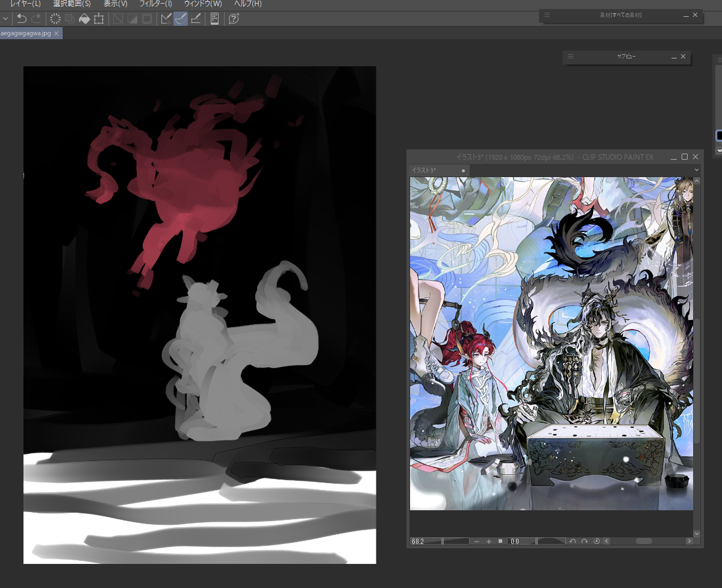Close the aegagwgagwa.jpg canvas tab

(57, 34)
